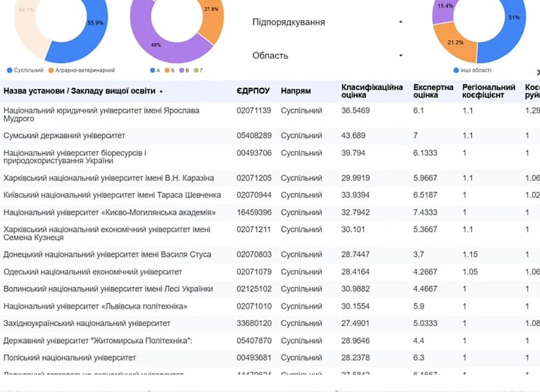Click classification score 36.5469

coord(355,111)
